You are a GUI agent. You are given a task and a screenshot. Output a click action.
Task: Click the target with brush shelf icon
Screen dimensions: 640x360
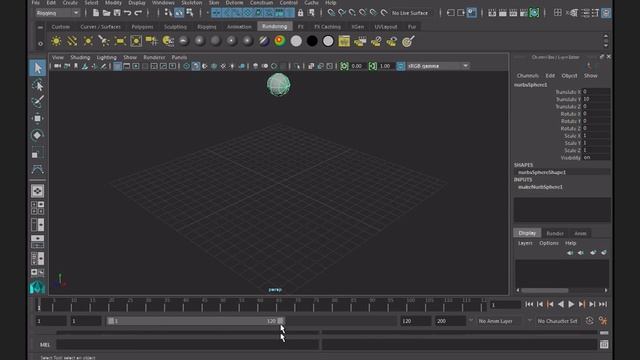(408, 41)
